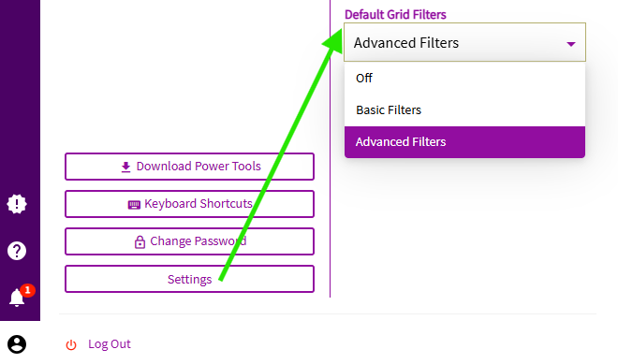Click the Default Grid Filters label

pos(395,15)
